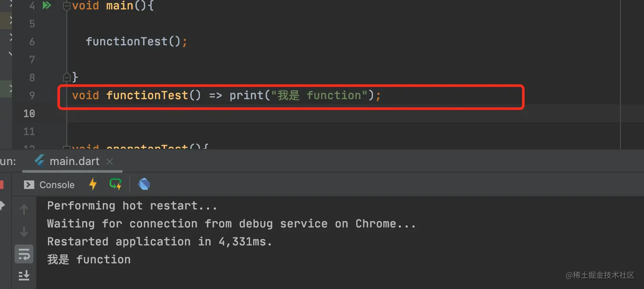
Task: Click the print statement string literal
Action: tap(319, 95)
